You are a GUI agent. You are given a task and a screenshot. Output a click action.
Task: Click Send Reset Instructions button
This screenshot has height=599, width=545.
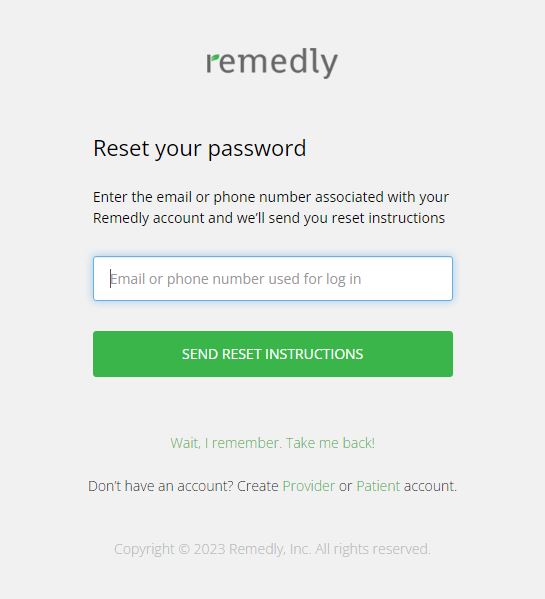(x=273, y=354)
